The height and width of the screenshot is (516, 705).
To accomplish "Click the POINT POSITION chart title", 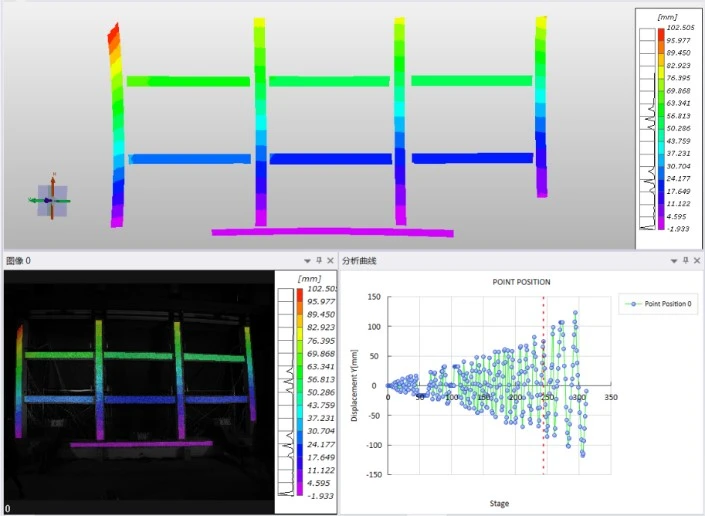I will click(521, 282).
